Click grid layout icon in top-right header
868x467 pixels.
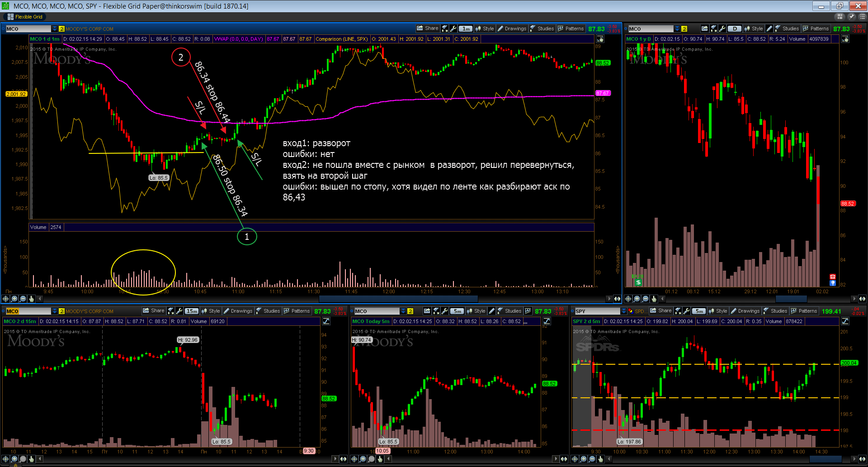[x=840, y=17]
